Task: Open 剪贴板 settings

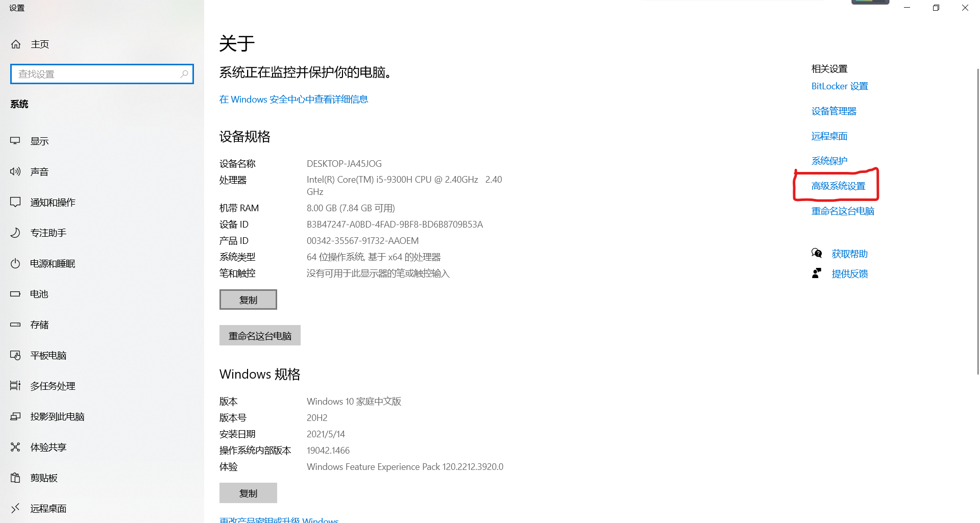Action: point(44,478)
